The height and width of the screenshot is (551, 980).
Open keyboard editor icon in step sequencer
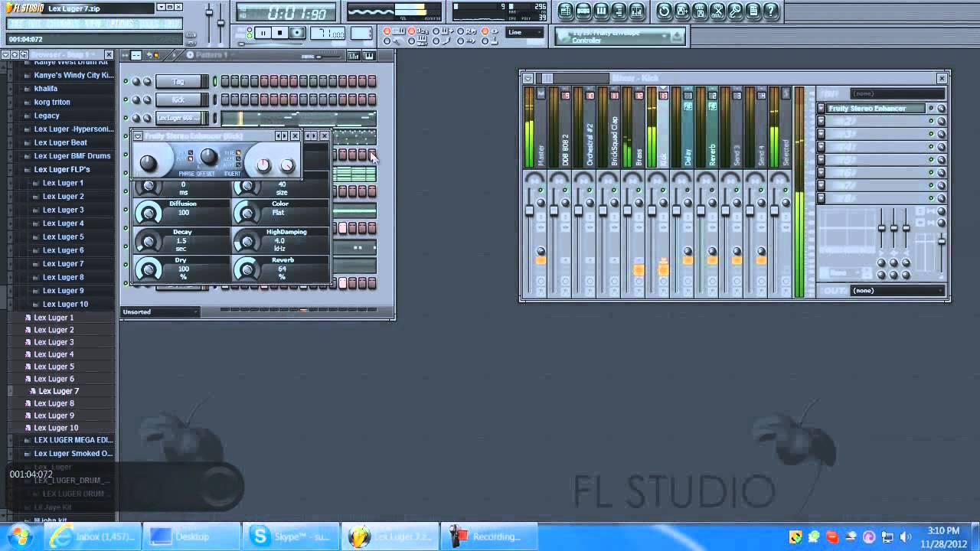pos(369,55)
